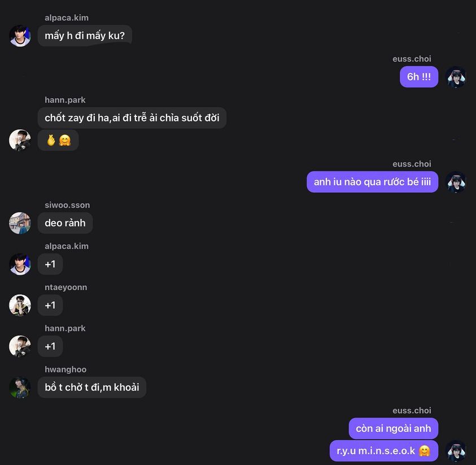The width and height of the screenshot is (476, 465).
Task: Open euss.choi avatar beside 'anh iu nào' message
Action: point(456,182)
